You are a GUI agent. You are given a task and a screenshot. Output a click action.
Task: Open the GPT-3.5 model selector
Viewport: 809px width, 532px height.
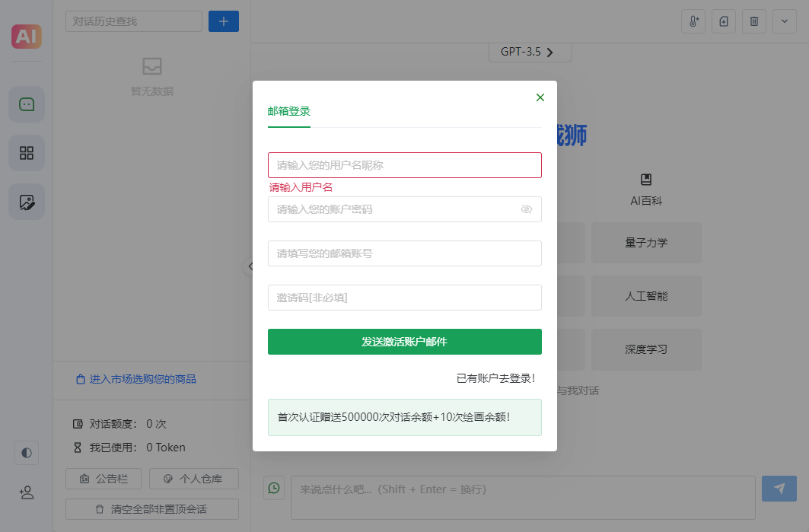(x=530, y=52)
